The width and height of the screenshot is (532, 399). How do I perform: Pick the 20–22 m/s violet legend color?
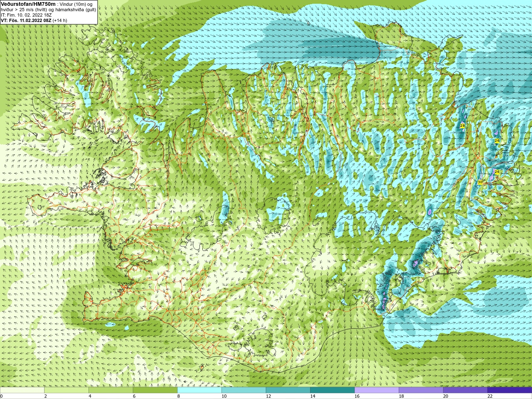465,390
